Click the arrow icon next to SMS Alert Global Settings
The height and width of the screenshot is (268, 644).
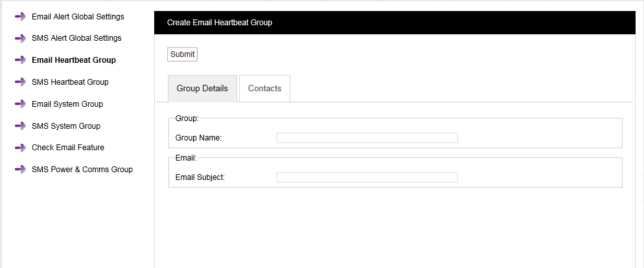pyautogui.click(x=20, y=38)
